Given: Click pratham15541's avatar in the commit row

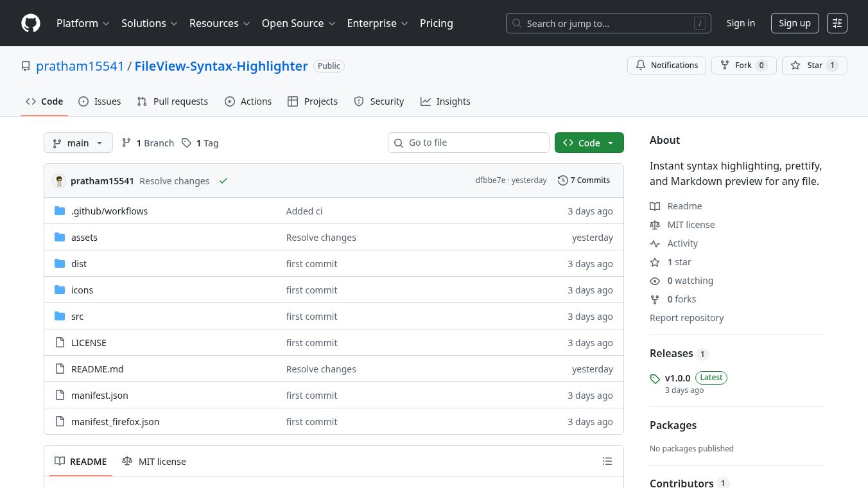Looking at the screenshot, I should coord(59,181).
